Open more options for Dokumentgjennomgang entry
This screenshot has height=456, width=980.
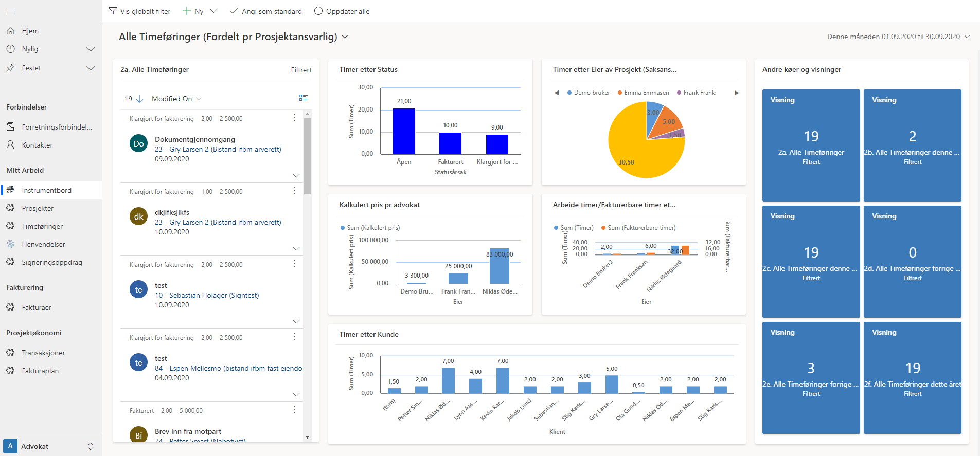[295, 118]
